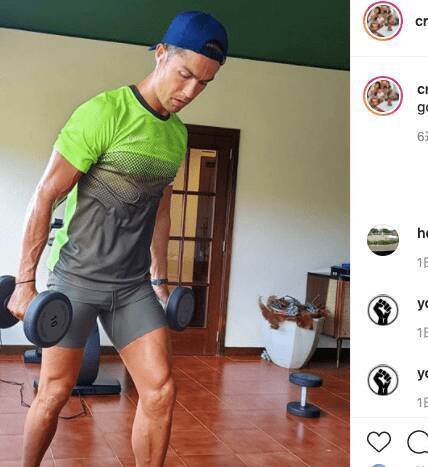Open the landscape avatar of commenter 'he'
The width and height of the screenshot is (428, 467).
click(383, 240)
